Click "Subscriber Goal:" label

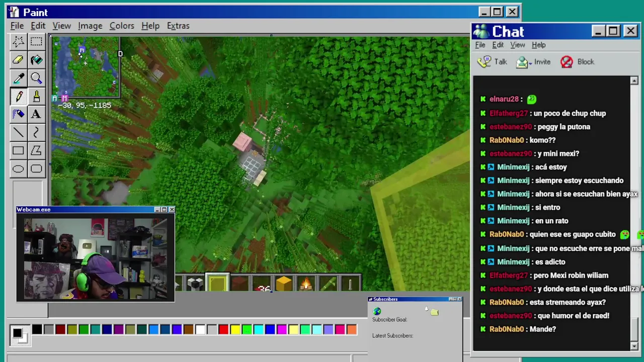pyautogui.click(x=389, y=320)
